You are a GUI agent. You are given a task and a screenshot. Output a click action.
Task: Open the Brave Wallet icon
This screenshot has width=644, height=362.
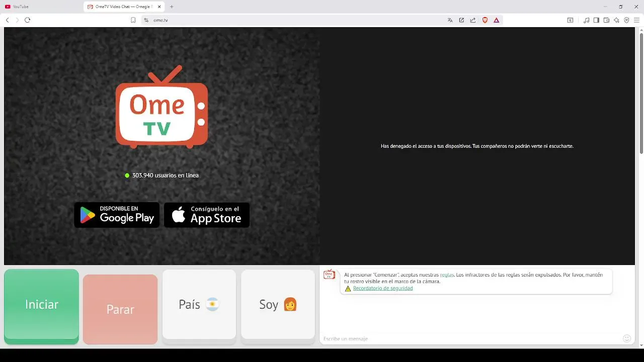pos(606,20)
